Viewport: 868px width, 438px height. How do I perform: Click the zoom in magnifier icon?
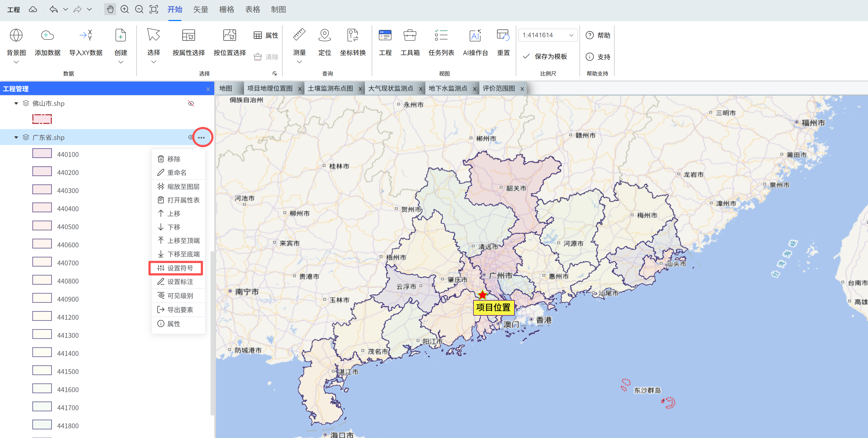125,9
